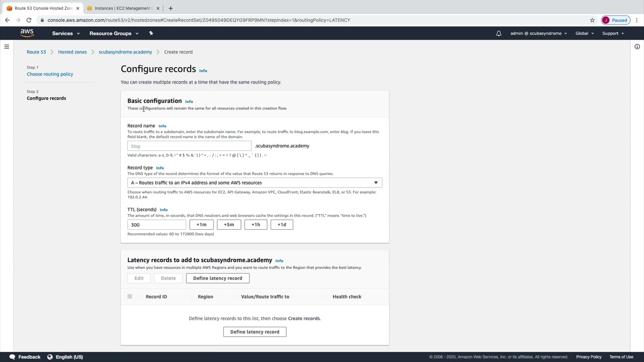The width and height of the screenshot is (644, 362).
Task: Open the Global region dropdown
Action: 585,33
